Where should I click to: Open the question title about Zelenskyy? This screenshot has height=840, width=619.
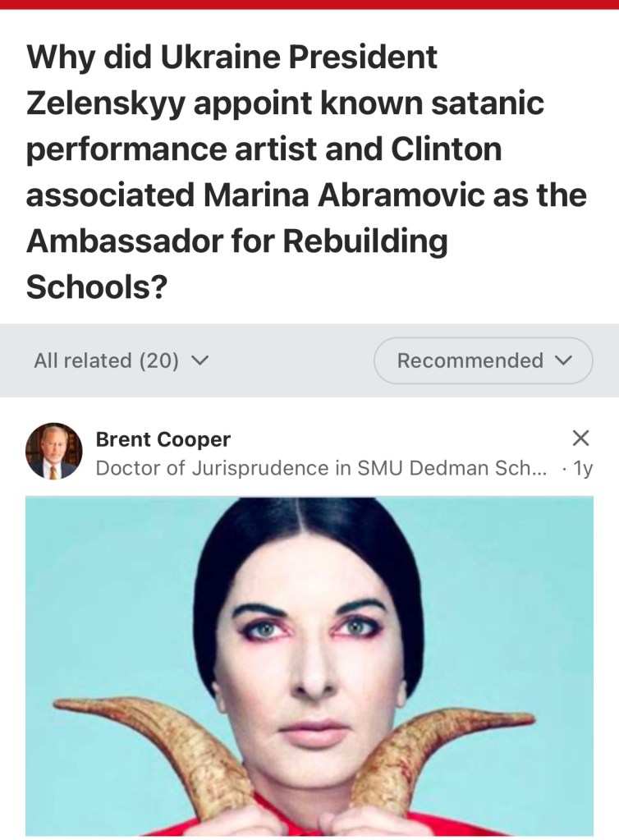click(306, 172)
